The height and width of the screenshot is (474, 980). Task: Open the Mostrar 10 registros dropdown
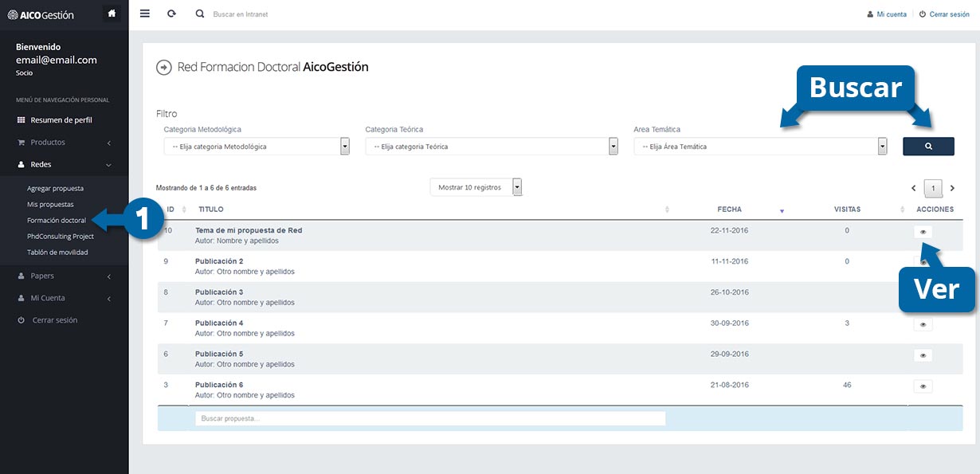pyautogui.click(x=476, y=187)
